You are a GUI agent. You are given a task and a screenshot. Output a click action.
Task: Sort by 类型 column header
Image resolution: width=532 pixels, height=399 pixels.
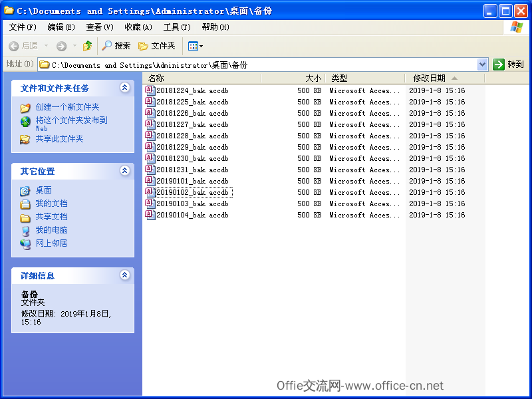click(365, 78)
